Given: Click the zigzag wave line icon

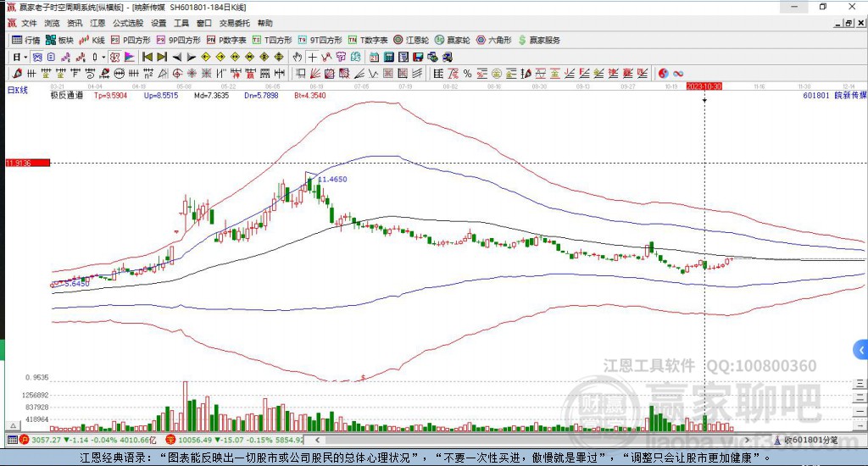Looking at the screenshot, I should click(374, 74).
